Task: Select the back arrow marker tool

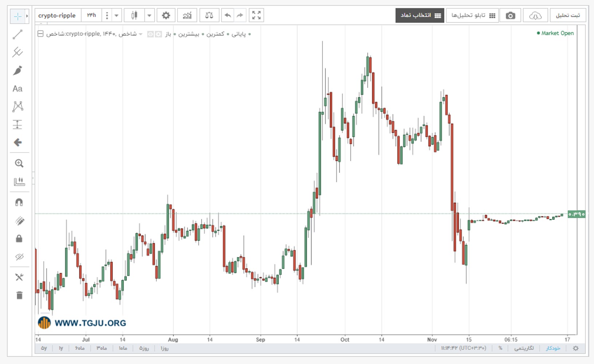Action: (x=17, y=142)
